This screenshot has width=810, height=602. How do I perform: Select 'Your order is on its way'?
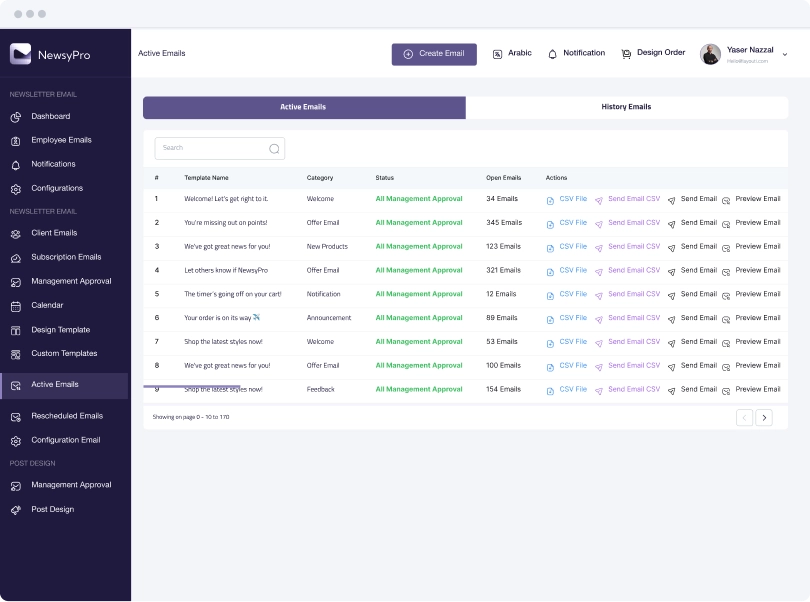coord(222,318)
